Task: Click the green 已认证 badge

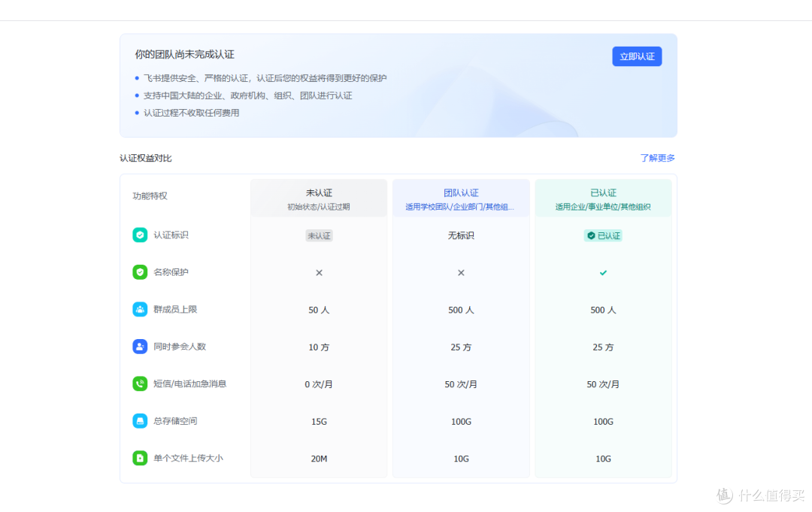Action: coord(603,235)
